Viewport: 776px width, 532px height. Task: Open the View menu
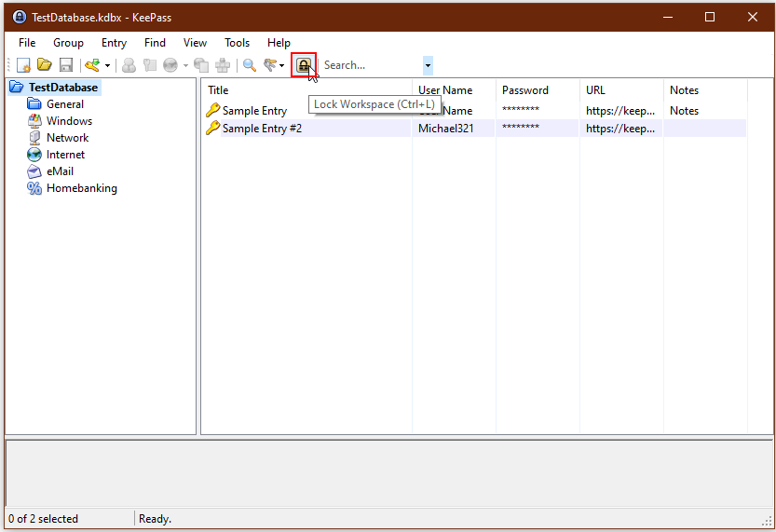(x=195, y=43)
